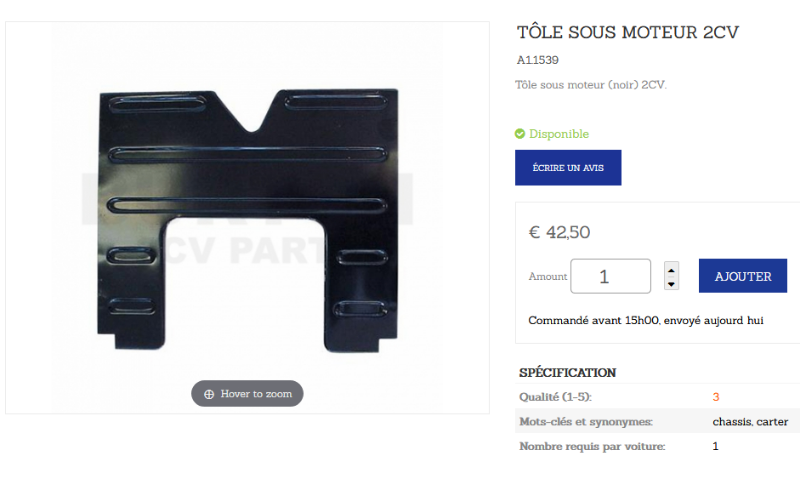This screenshot has height=490, width=800.
Task: Click the Commandé avant 15h00 shipping notice
Action: [x=645, y=321]
